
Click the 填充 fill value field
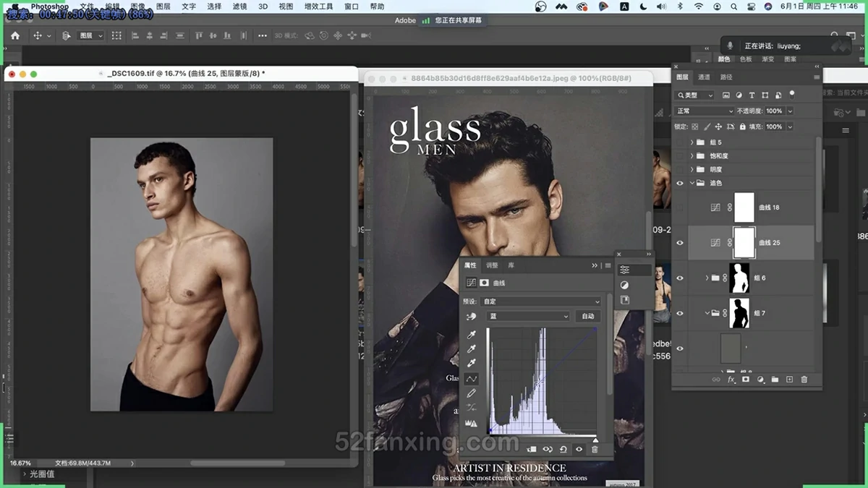point(775,127)
